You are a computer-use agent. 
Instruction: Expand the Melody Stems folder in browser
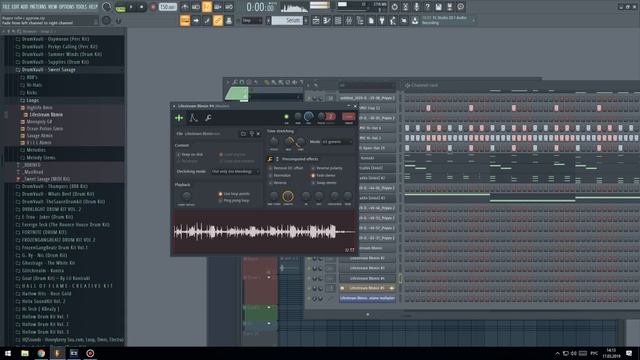40,158
